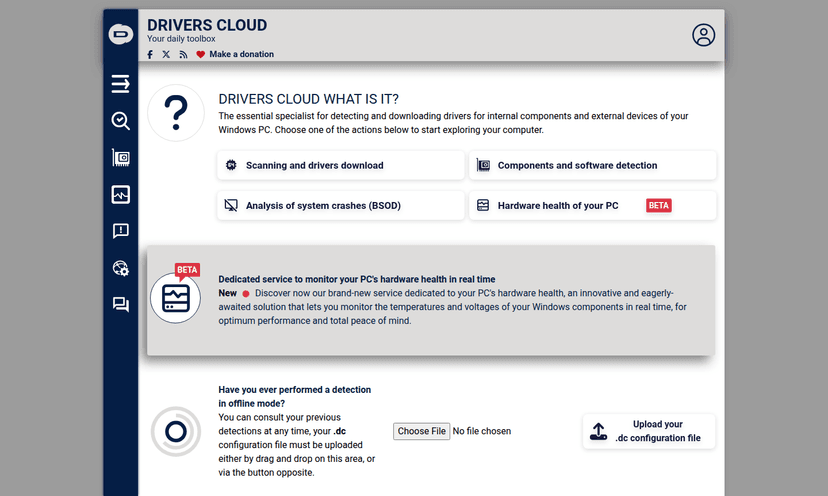Visit the Facebook page icon

coord(150,54)
